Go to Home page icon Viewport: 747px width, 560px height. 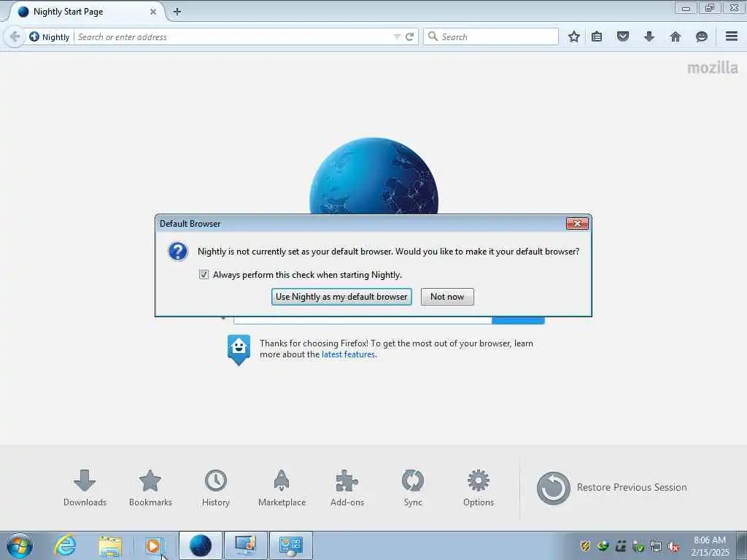[676, 36]
